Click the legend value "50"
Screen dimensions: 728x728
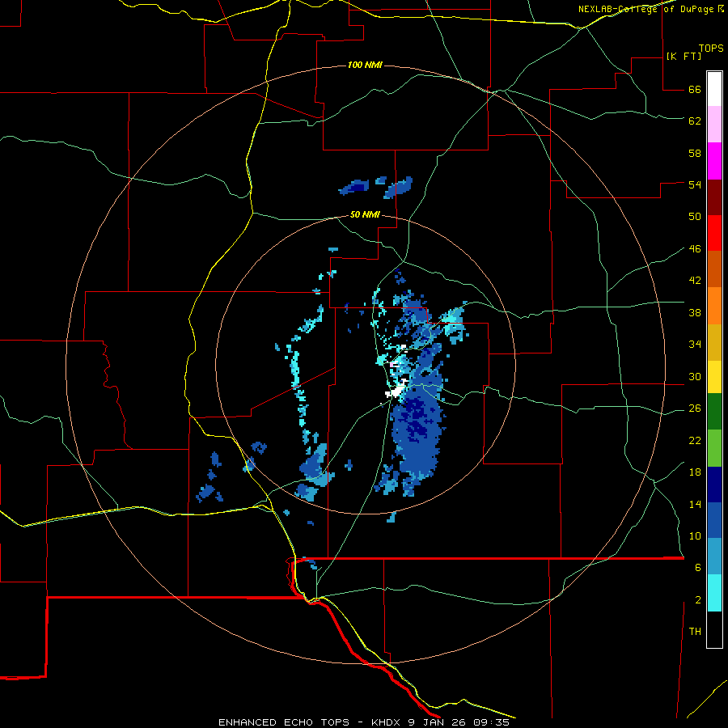point(695,217)
